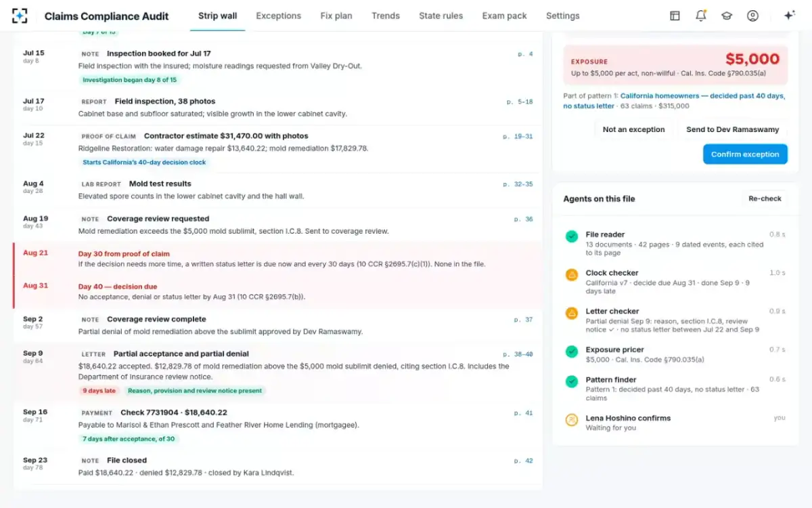Click the Clock checker warning icon
This screenshot has width=812, height=508.
[x=572, y=275]
